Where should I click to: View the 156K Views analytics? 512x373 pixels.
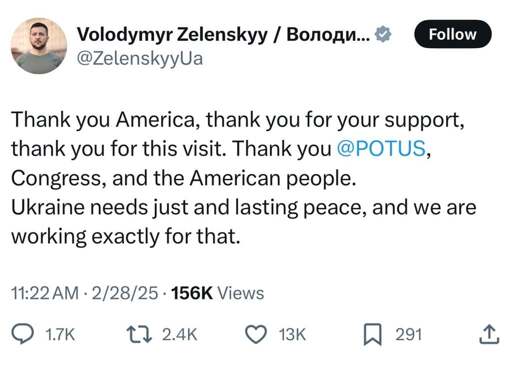tap(217, 293)
